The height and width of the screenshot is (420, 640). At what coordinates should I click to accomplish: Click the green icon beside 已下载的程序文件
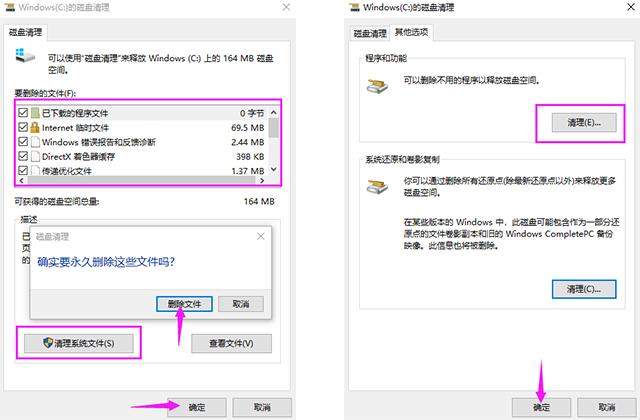(35, 113)
